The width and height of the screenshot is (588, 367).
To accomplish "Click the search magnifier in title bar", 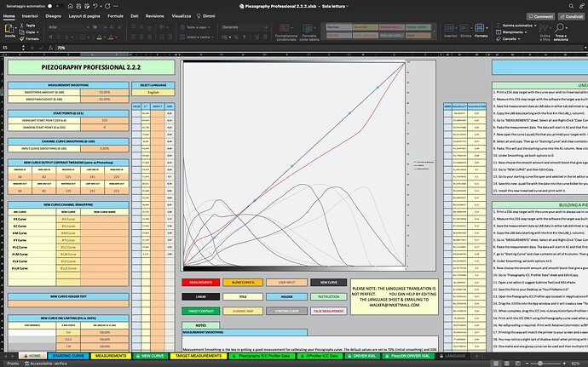I will [571, 6].
